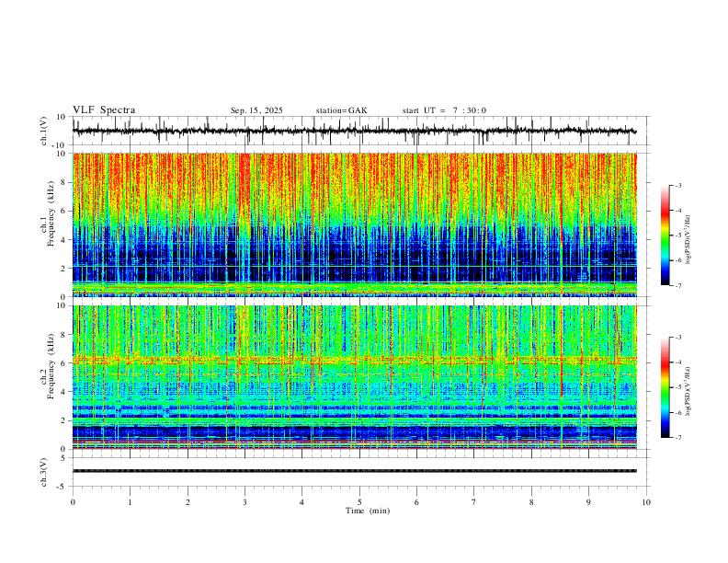The image size is (728, 563).
Task: Click the ch.1 "Frequency (kHz)" axis label
Action: click(51, 214)
